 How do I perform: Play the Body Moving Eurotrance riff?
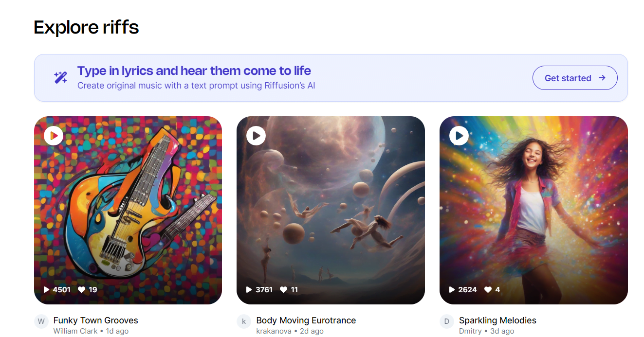pyautogui.click(x=256, y=136)
